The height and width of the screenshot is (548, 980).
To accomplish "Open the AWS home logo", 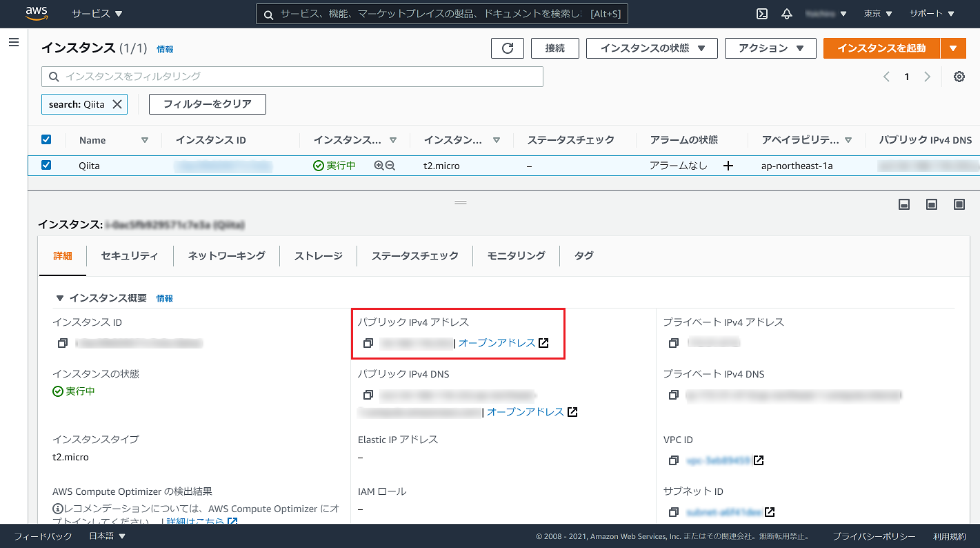I will (x=36, y=13).
